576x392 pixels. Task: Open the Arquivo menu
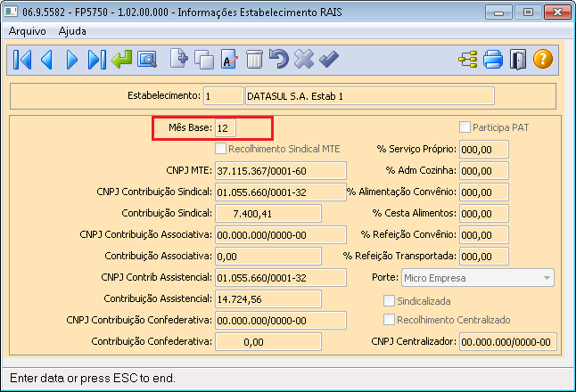[x=27, y=31]
